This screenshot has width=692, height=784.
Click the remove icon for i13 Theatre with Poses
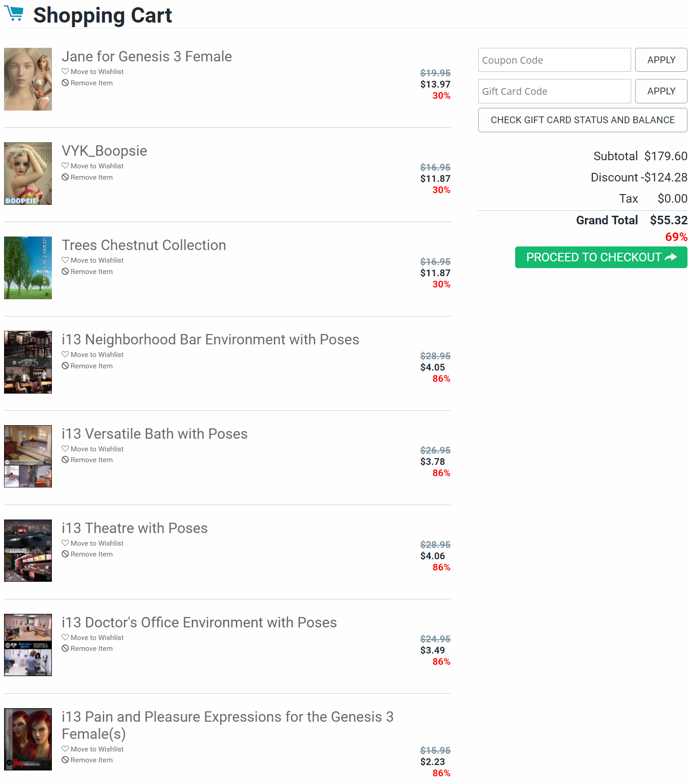[65, 554]
